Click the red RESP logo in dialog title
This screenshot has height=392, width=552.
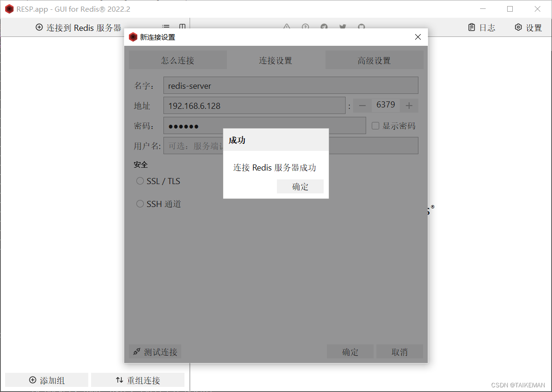tap(133, 37)
